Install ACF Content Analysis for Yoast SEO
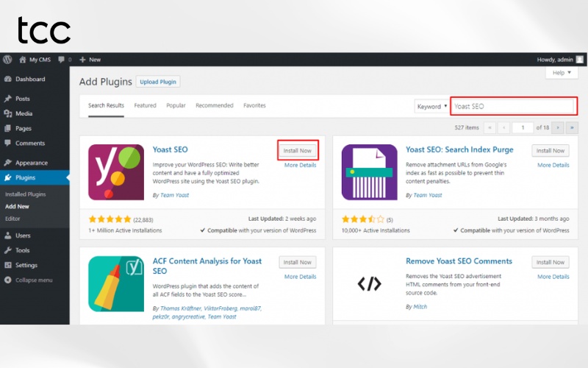This screenshot has width=588, height=368. [x=298, y=262]
